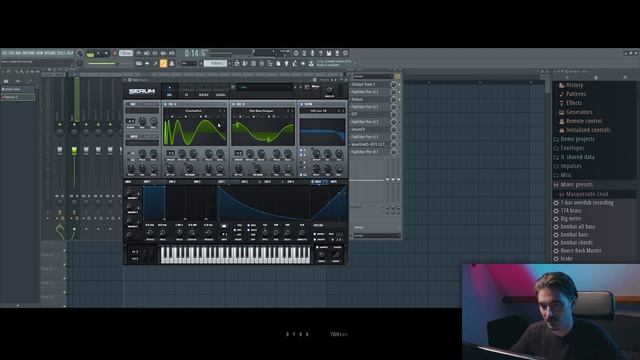640x360 pixels.
Task: Select the LFO 2 modulation tab
Action: [244, 182]
